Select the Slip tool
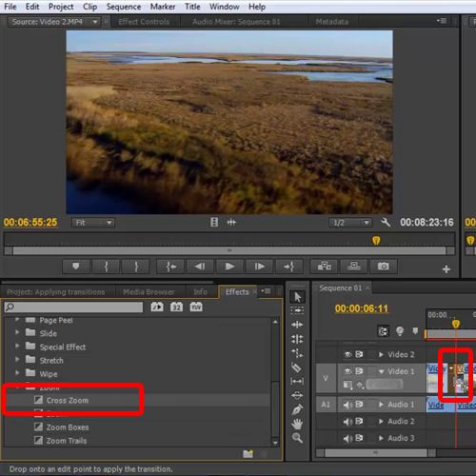Image resolution: width=476 pixels, height=476 pixels. (x=297, y=381)
